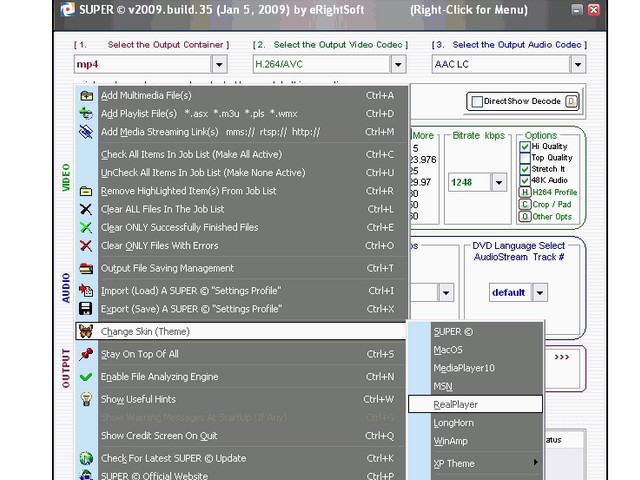Pick the WinAmp skin
640x480 pixels.
click(476, 441)
